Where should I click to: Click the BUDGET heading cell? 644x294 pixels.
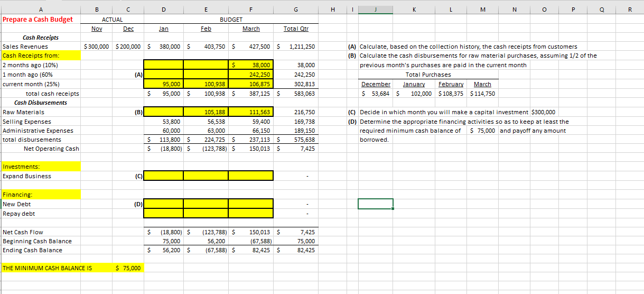[230, 20]
